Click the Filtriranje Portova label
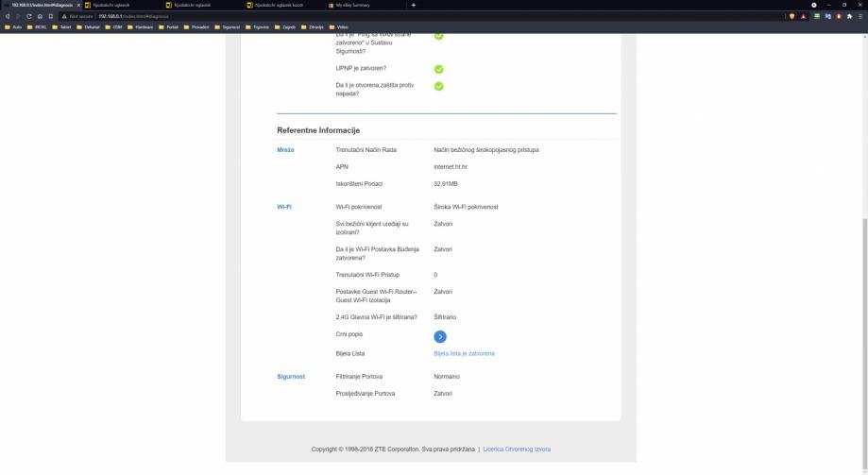This screenshot has width=868, height=475. 359,377
